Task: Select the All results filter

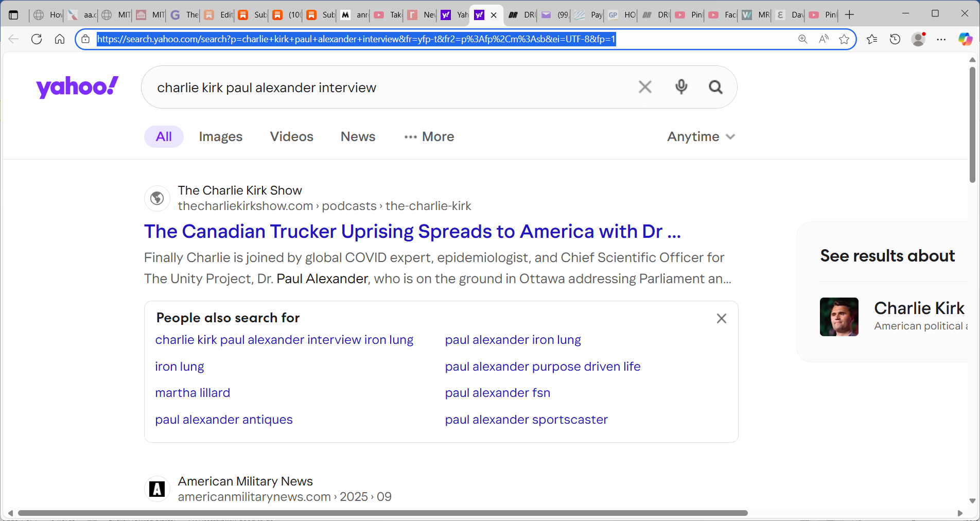Action: [x=164, y=137]
